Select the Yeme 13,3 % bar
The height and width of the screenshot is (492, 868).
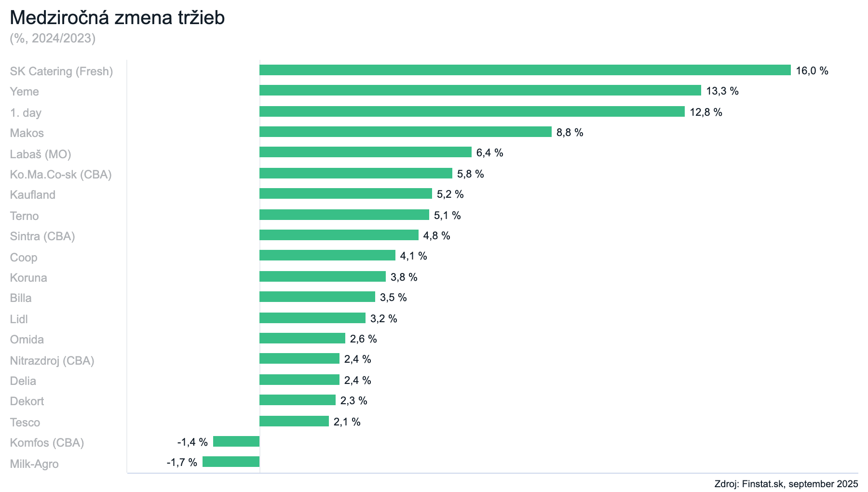(480, 90)
